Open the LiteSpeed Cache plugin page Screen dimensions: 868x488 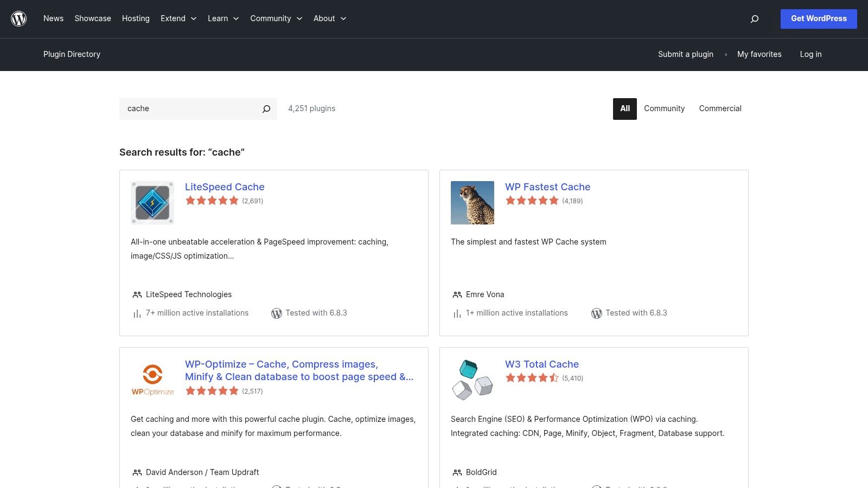(x=225, y=187)
